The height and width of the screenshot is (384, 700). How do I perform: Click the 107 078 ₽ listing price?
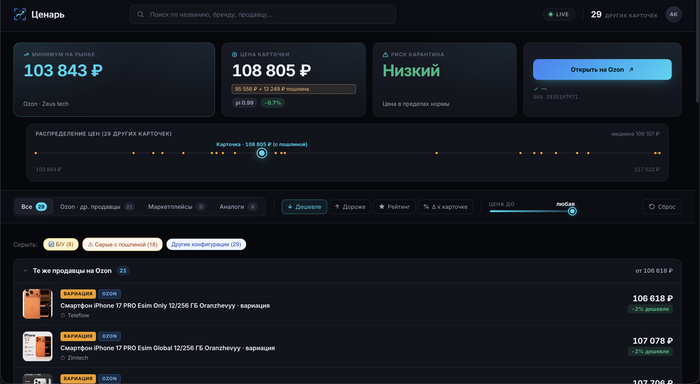coord(652,341)
